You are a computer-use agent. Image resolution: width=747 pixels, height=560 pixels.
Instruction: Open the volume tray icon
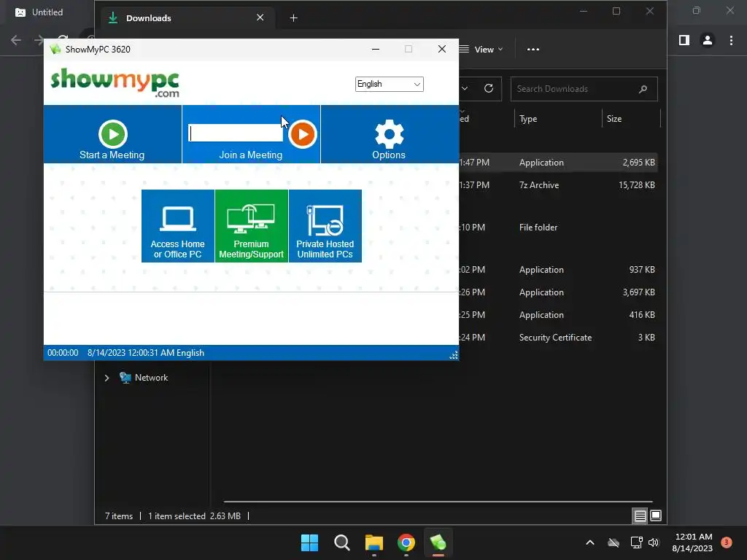tap(654, 542)
